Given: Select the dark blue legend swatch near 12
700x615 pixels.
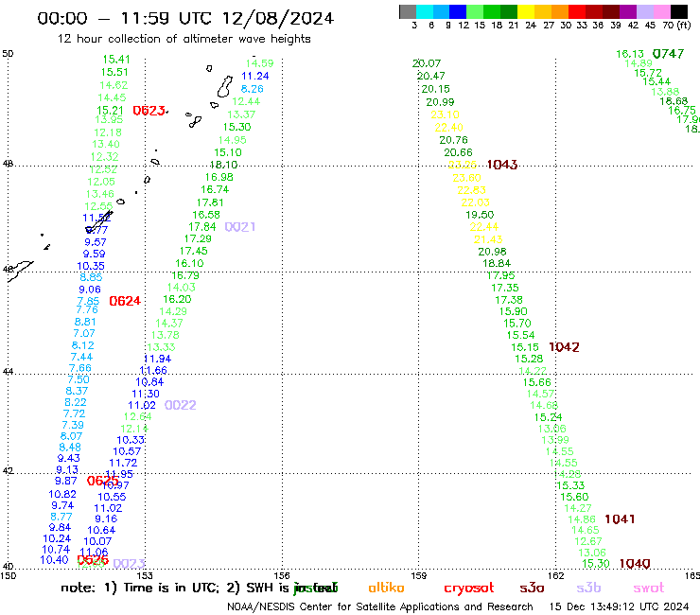Looking at the screenshot, I should coord(458,11).
